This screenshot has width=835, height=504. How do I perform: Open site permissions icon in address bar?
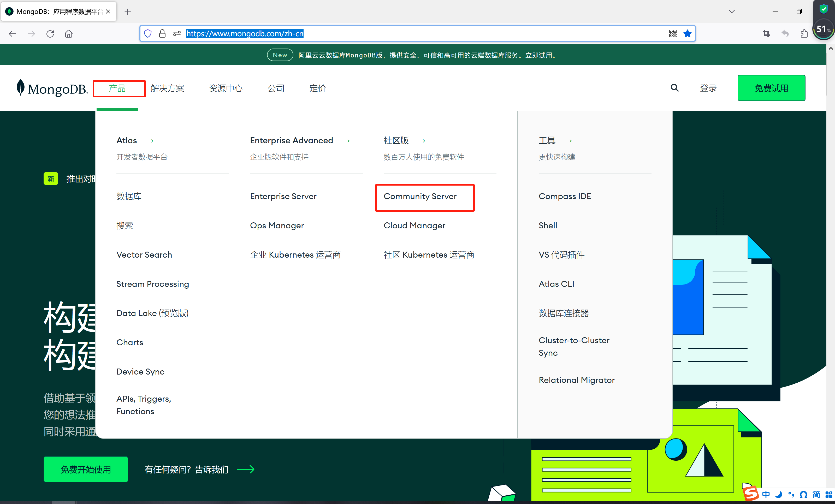pos(177,34)
